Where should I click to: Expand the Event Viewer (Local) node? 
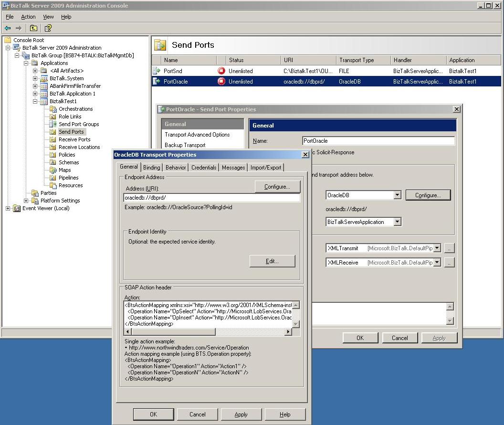click(x=8, y=208)
